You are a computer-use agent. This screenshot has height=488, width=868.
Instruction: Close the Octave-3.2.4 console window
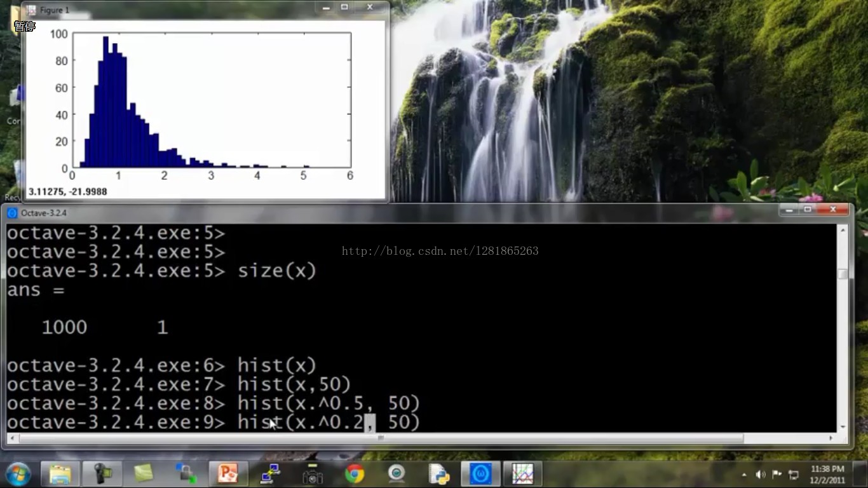pyautogui.click(x=833, y=210)
